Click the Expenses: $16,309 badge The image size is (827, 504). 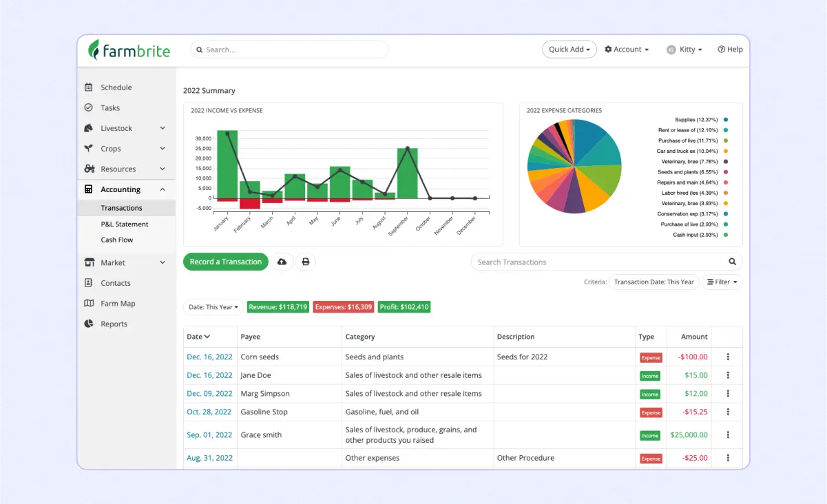click(344, 307)
